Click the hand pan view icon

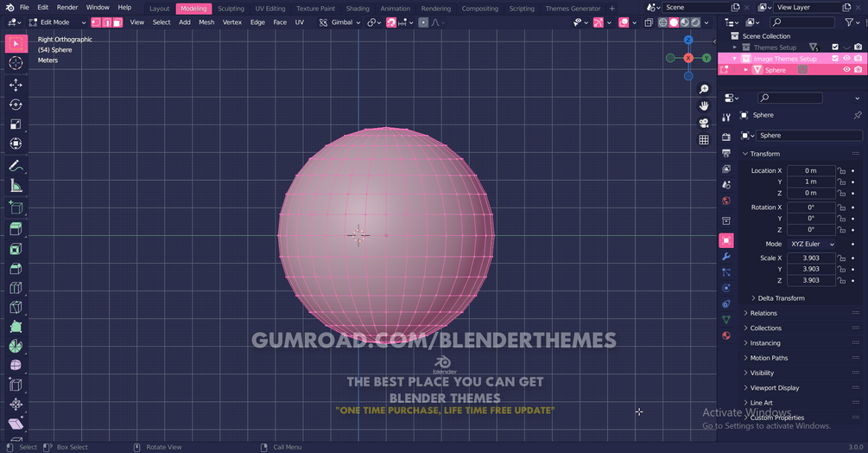(704, 105)
